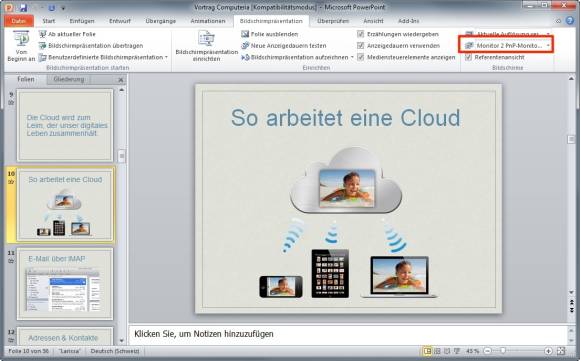Select the E-Mail über IMAP slide thumbnail
The height and width of the screenshot is (361, 580).
point(65,284)
